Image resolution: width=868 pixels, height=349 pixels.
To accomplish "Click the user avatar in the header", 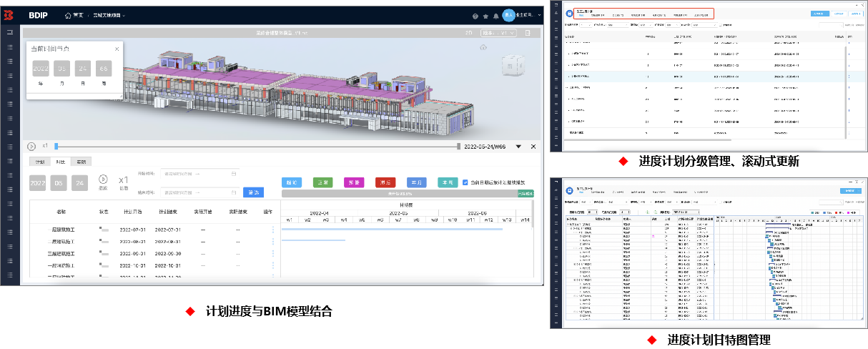I will 508,15.
